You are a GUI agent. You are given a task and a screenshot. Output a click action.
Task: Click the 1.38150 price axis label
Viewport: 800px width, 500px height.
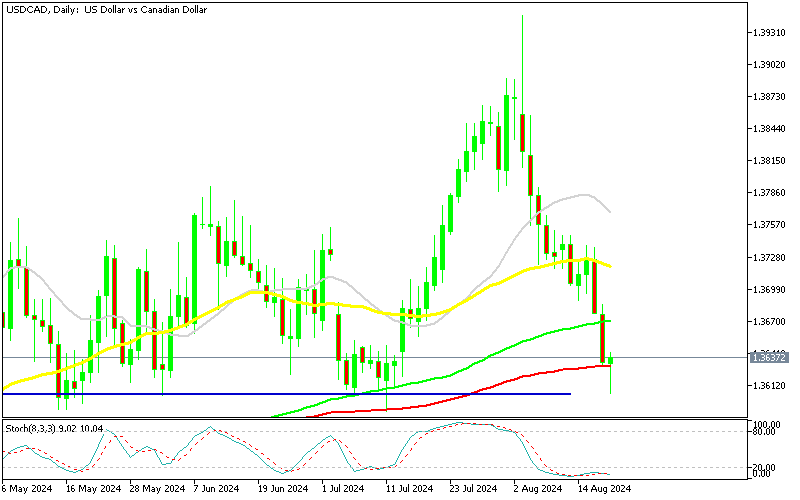pos(770,160)
